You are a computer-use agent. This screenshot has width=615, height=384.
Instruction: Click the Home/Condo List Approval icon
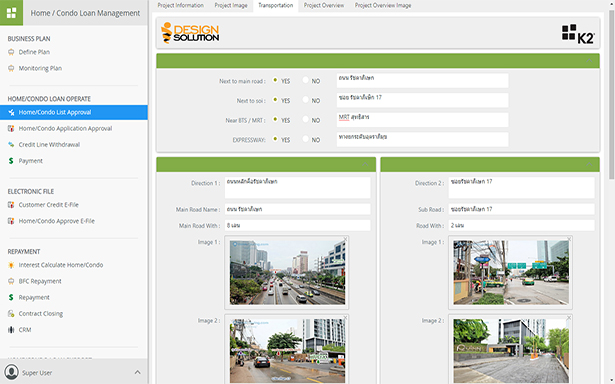pos(11,112)
